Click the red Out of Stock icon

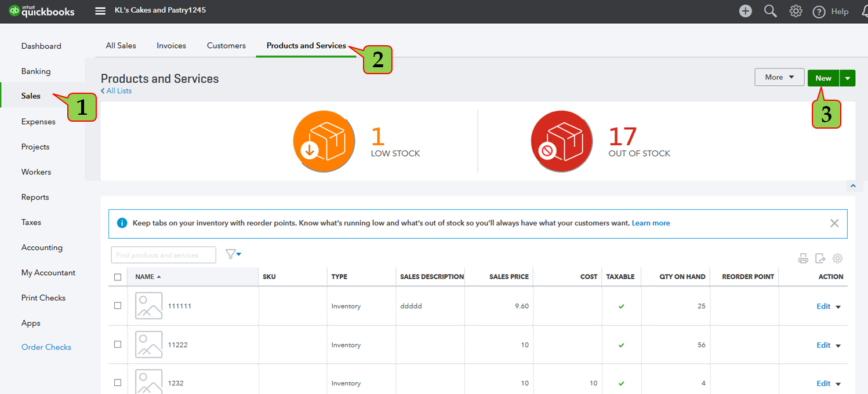(562, 141)
